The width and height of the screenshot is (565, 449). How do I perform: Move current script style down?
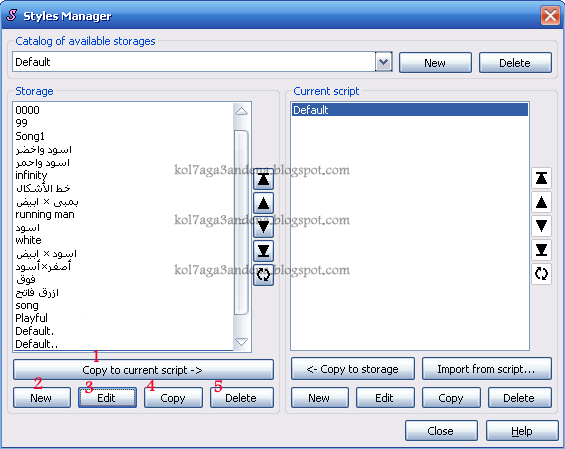(541, 226)
